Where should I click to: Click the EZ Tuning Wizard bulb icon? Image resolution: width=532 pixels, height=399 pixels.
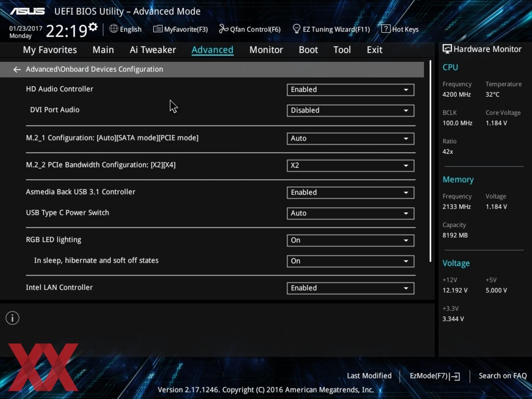tap(297, 29)
